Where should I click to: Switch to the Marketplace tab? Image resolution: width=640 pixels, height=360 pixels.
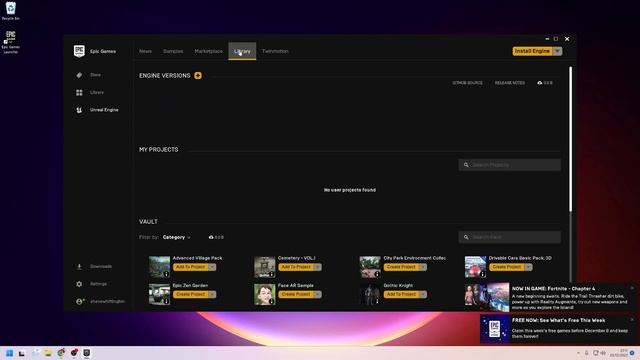pyautogui.click(x=209, y=51)
